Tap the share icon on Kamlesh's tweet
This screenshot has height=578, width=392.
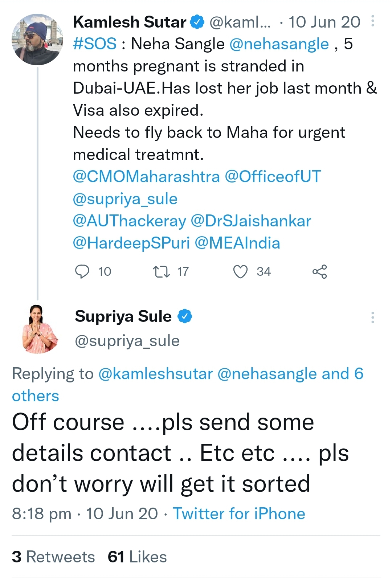pos(319,271)
